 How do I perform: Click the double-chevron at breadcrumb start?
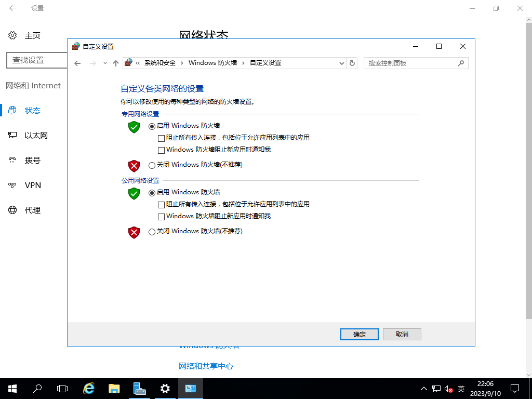(138, 63)
